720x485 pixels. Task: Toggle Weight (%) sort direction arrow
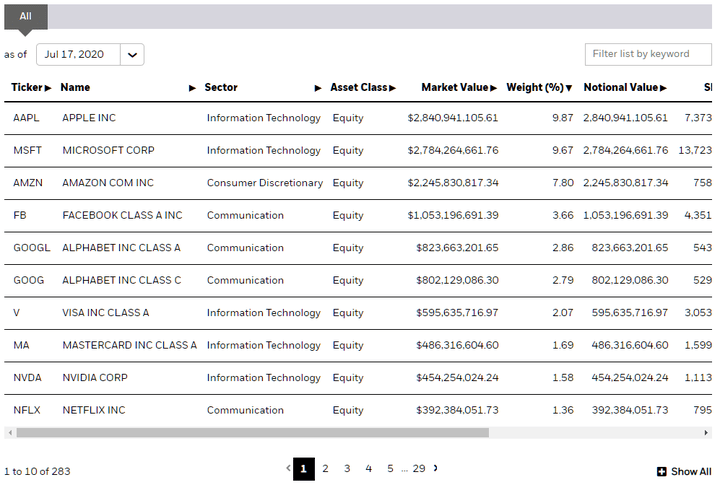(x=569, y=88)
